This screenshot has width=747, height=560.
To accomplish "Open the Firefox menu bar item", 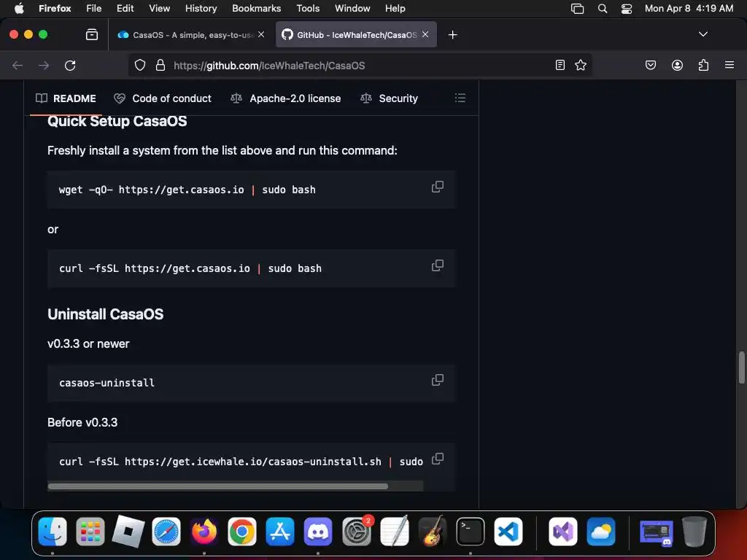I will 55,9.
